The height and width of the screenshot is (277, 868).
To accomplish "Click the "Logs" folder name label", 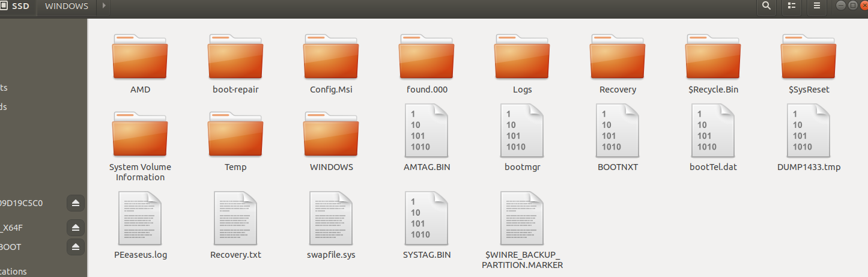I will click(x=523, y=90).
